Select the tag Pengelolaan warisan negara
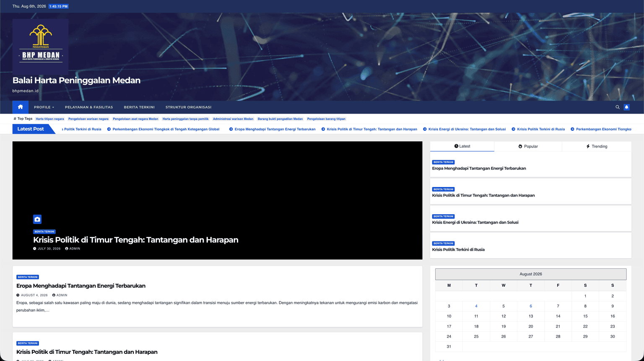This screenshot has height=361, width=644. [x=88, y=119]
